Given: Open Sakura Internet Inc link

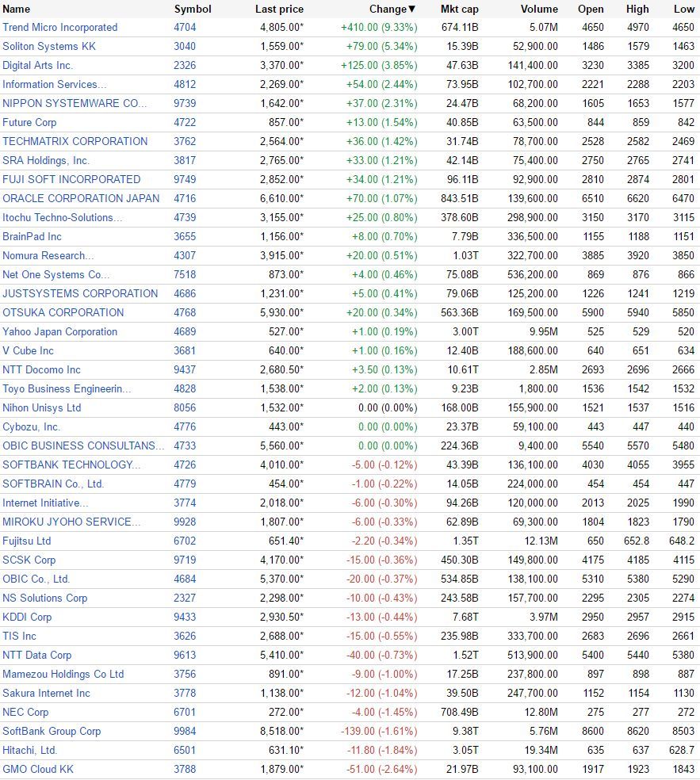Looking at the screenshot, I should (46, 693).
